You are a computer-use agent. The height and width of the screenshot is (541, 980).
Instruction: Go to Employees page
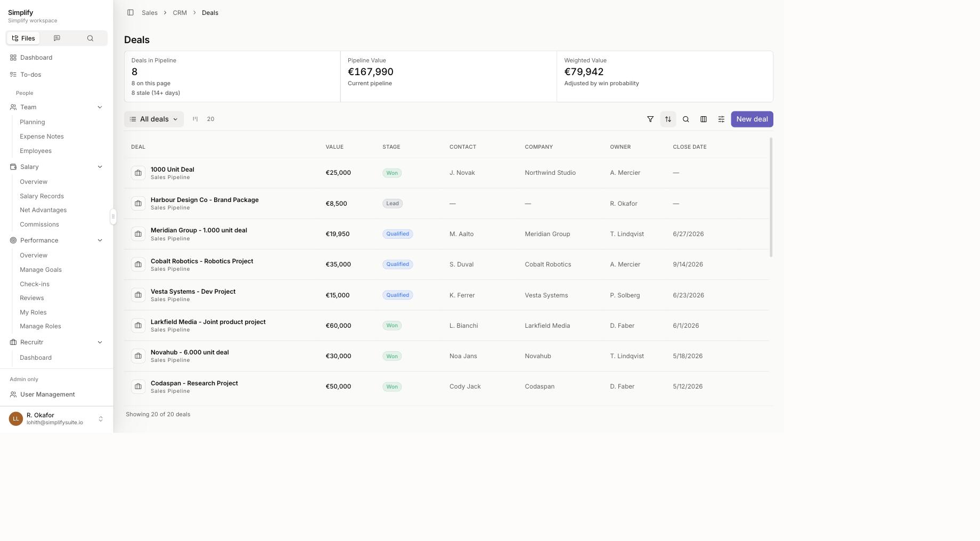point(36,151)
